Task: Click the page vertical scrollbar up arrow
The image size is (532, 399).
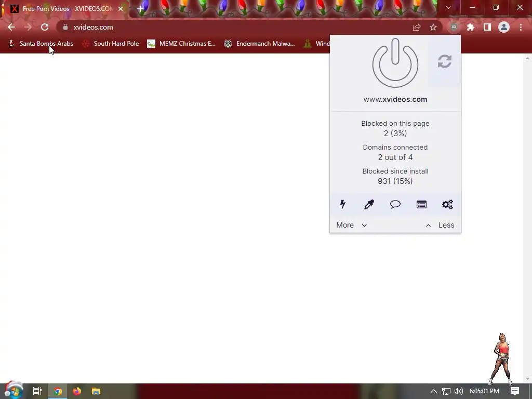Action: pos(527,58)
